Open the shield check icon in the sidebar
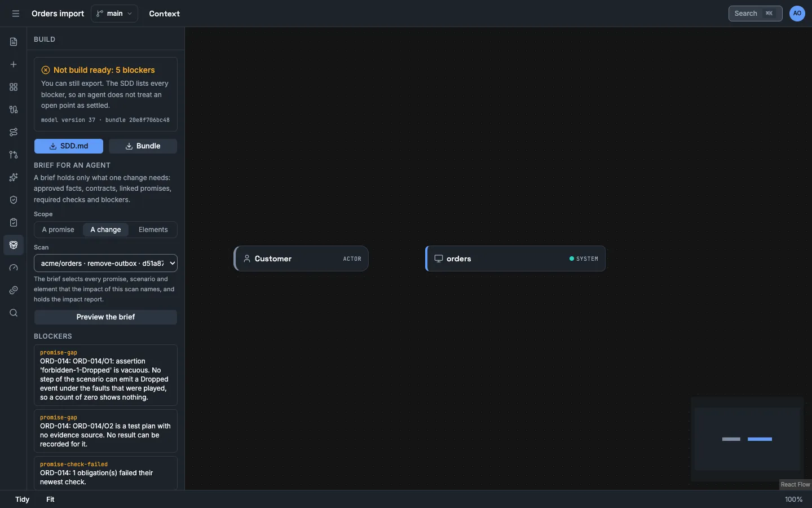Screen dimensions: 812x508 point(14,200)
